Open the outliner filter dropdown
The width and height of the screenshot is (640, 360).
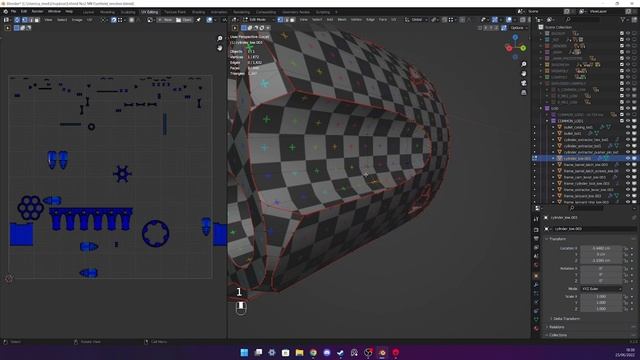624,20
